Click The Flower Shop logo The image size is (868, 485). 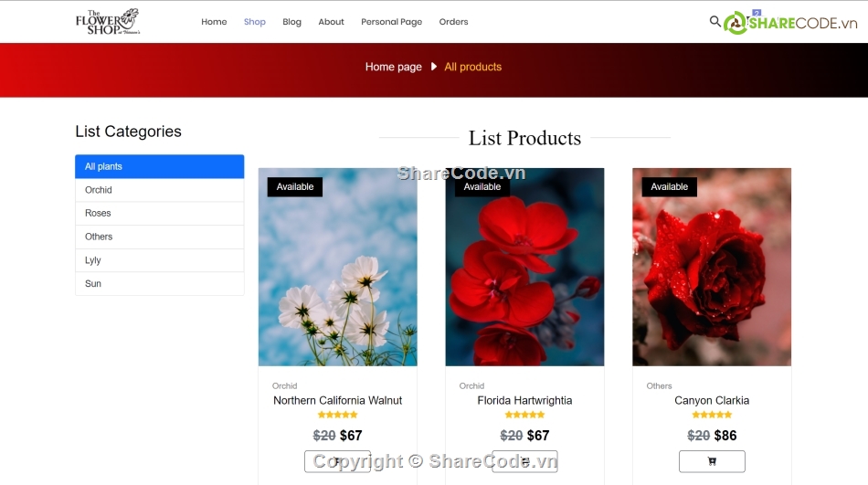tap(108, 22)
